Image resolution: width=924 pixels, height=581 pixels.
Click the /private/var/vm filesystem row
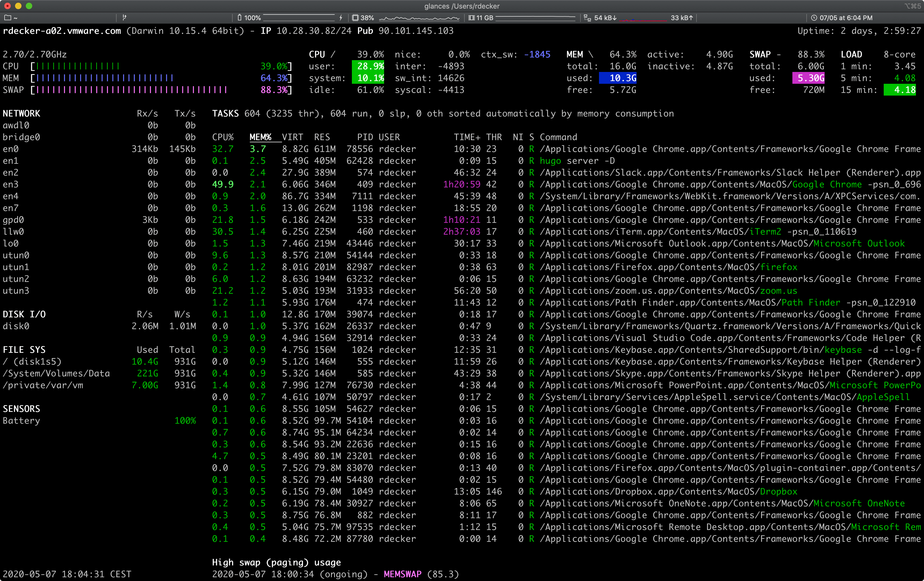tap(99, 386)
